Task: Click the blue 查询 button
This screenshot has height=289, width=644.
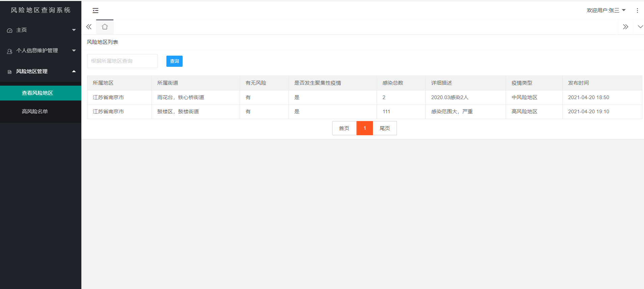Action: coord(175,61)
